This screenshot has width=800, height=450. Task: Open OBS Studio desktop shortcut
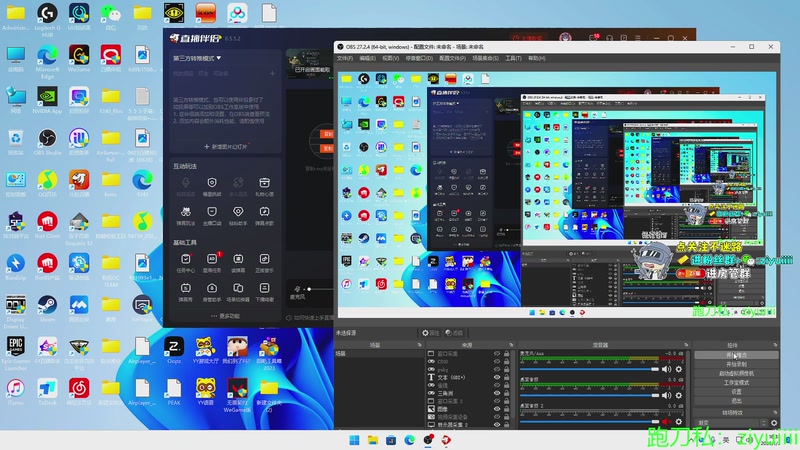pyautogui.click(x=47, y=142)
